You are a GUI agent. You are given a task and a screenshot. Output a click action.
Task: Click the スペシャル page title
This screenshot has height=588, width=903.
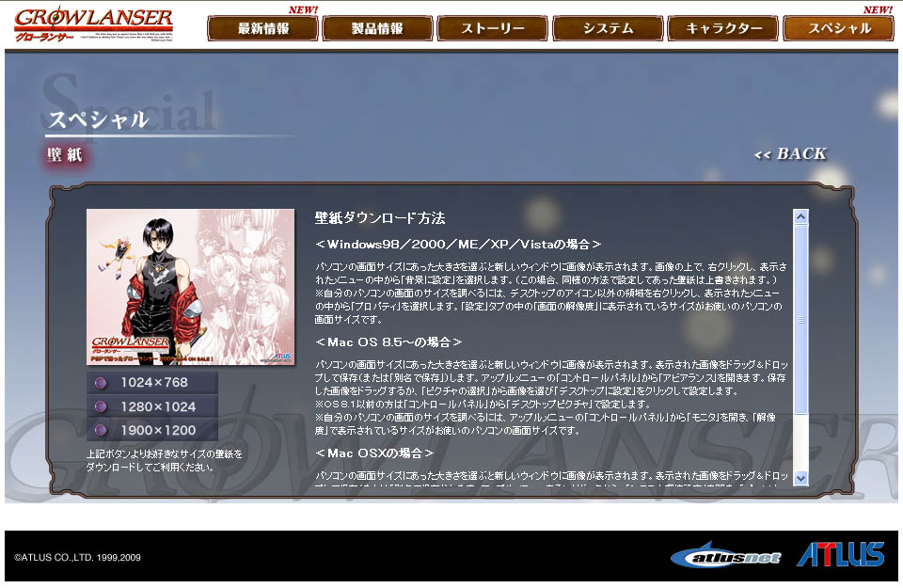tap(99, 119)
